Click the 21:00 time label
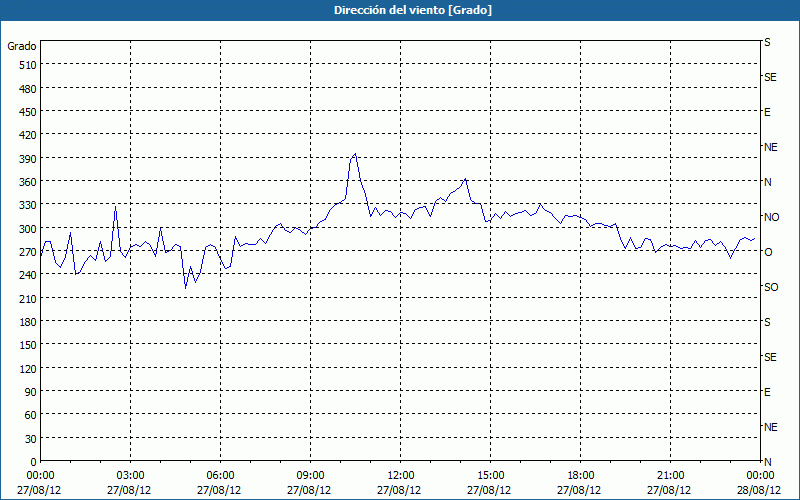Viewport: 800px width, 500px height. click(x=670, y=476)
